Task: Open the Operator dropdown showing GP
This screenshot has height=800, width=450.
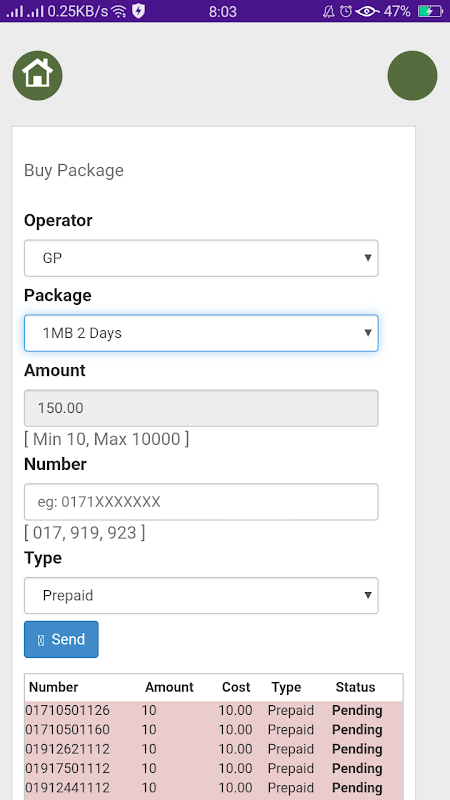Action: (x=201, y=258)
